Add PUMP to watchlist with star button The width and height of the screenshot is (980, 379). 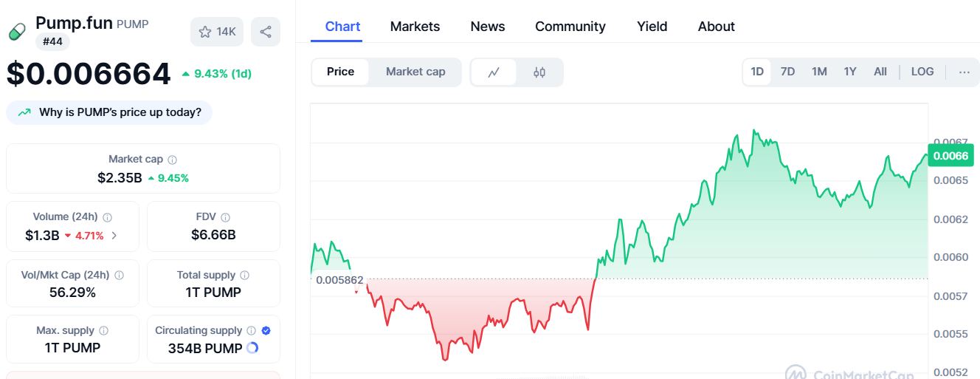[216, 32]
